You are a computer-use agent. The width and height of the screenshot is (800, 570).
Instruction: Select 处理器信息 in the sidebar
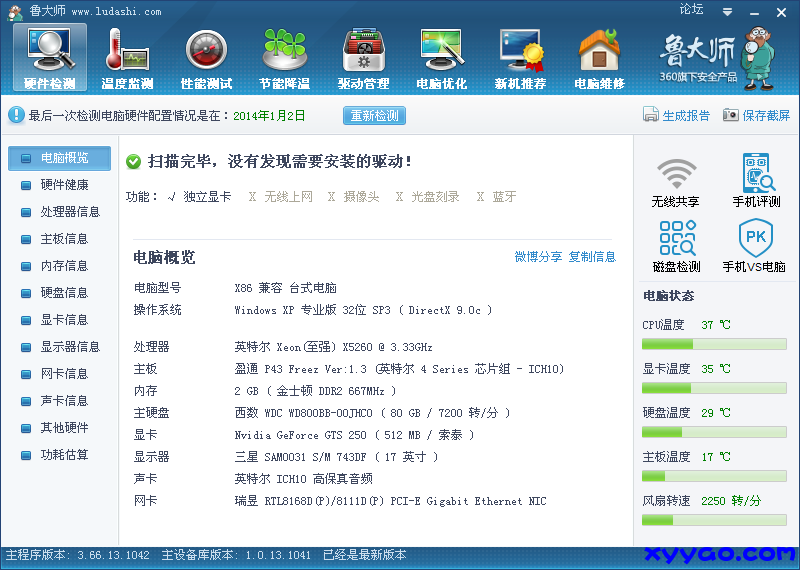pos(70,212)
